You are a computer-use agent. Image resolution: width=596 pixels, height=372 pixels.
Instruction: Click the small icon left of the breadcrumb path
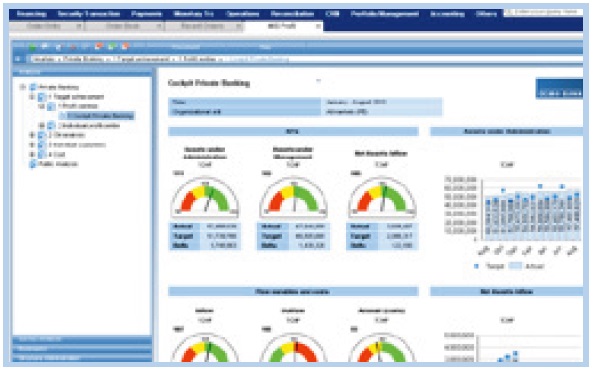coord(17,59)
